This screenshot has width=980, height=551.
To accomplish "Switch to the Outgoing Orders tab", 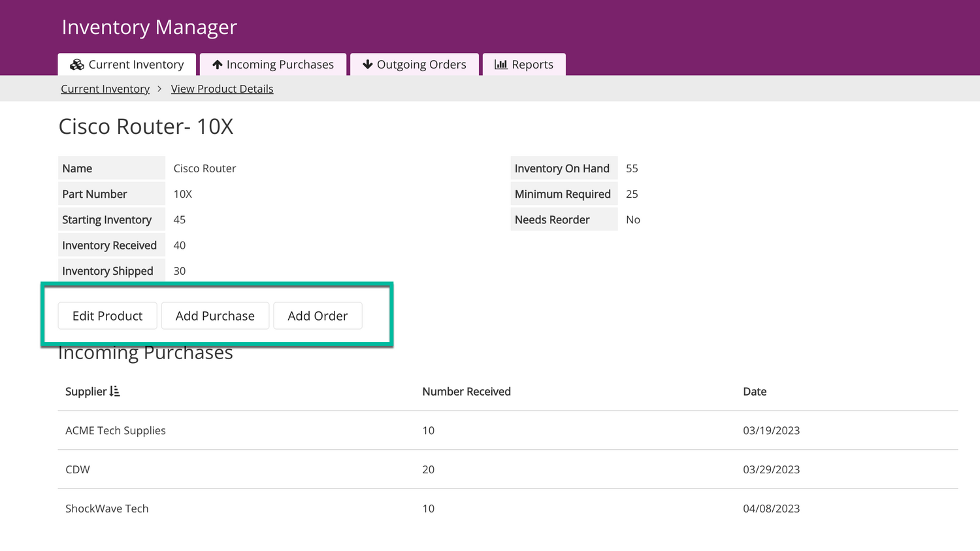I will tap(414, 65).
